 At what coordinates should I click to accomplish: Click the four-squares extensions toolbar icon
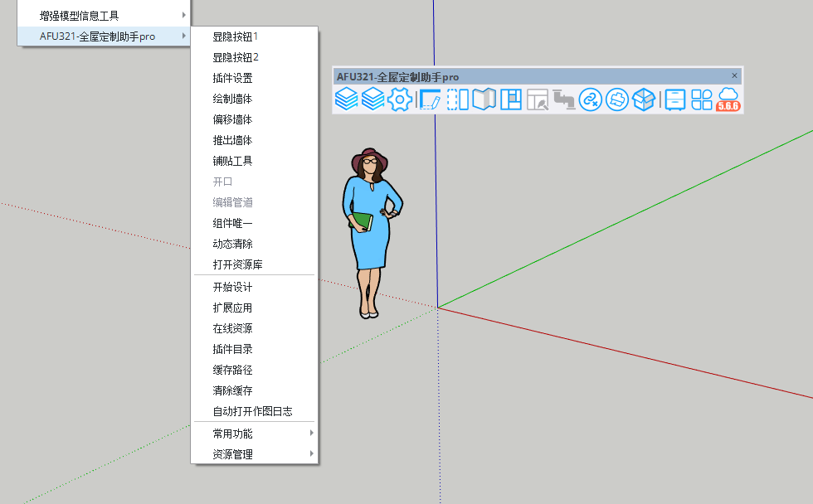702,99
